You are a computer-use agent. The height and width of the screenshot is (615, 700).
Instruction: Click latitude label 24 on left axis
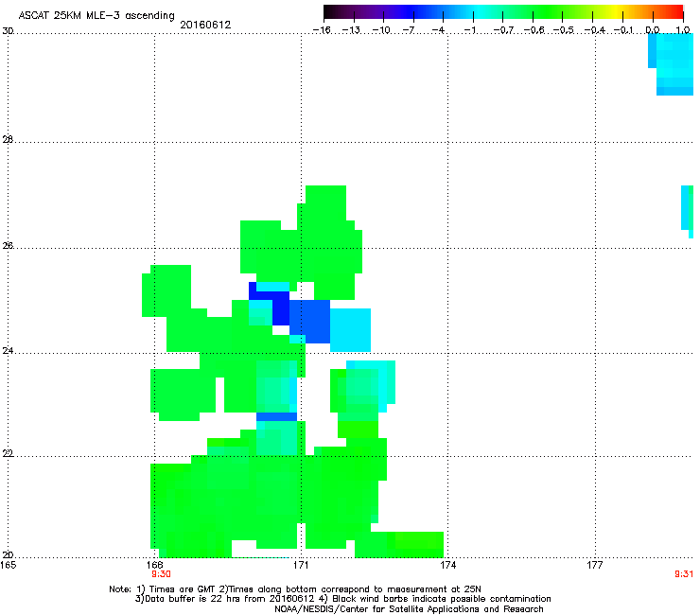point(8,351)
